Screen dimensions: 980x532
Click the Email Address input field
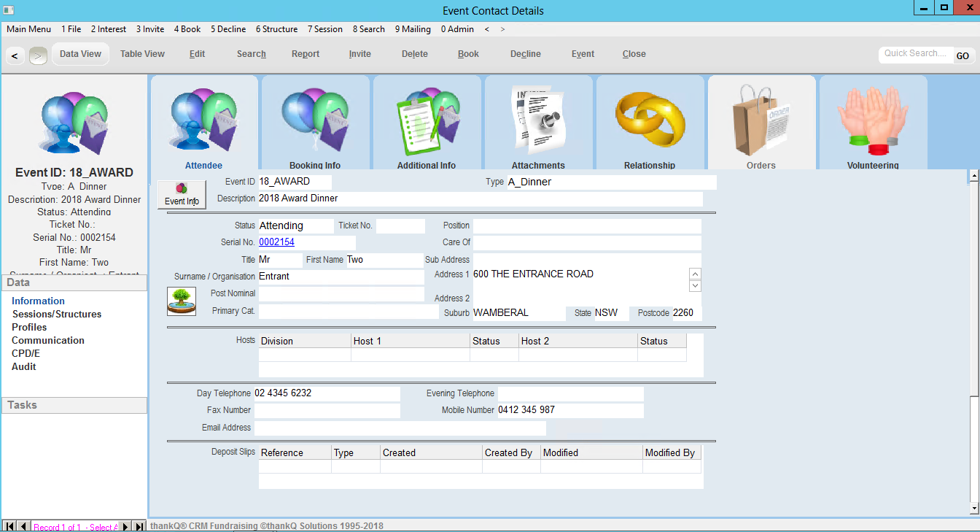tap(400, 428)
